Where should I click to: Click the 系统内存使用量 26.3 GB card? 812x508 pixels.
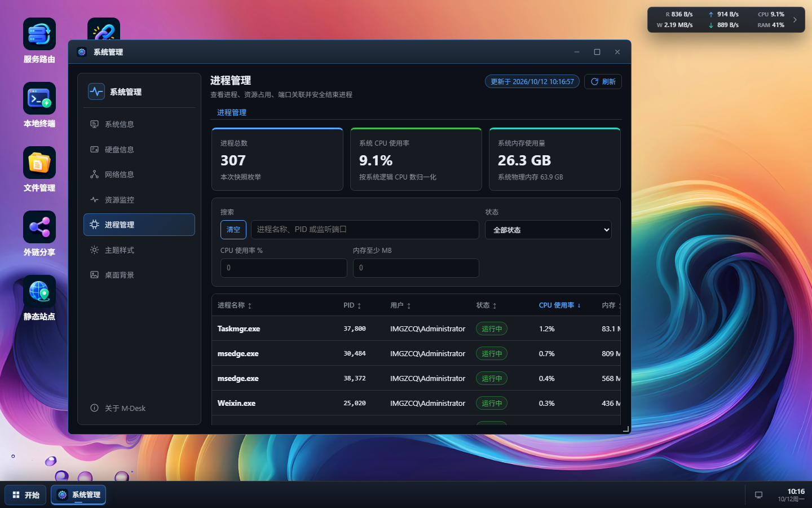(555, 159)
